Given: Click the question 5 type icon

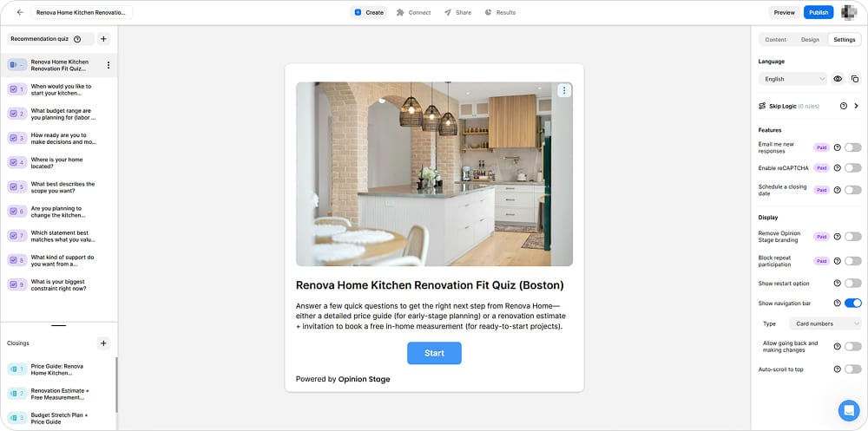Looking at the screenshot, I should point(17,187).
